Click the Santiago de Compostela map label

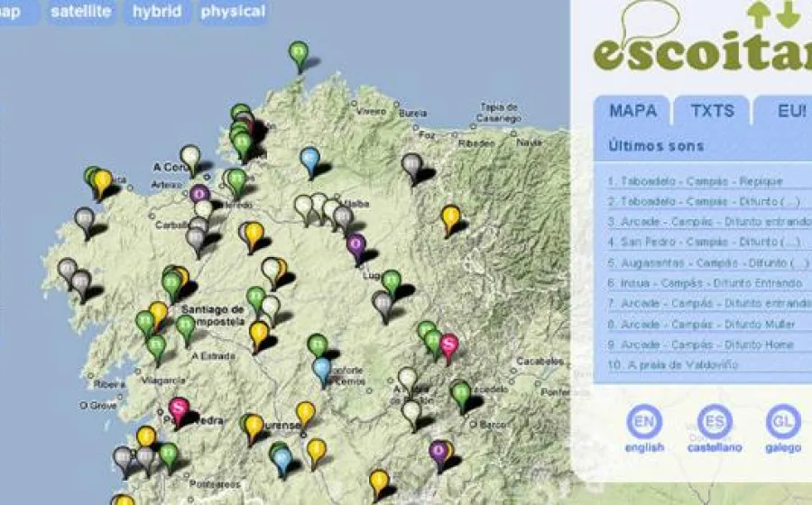pos(212,315)
